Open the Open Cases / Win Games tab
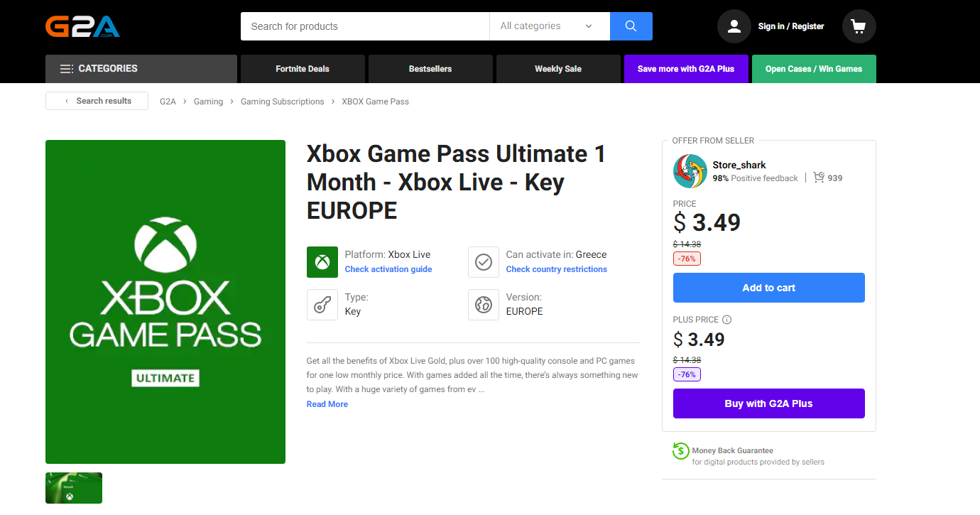 (814, 69)
